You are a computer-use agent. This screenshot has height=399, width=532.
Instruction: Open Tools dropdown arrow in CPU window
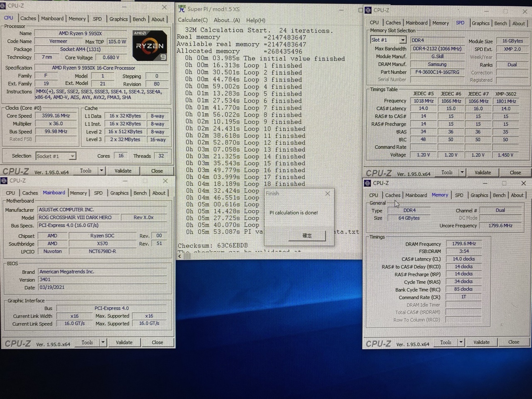coord(101,171)
